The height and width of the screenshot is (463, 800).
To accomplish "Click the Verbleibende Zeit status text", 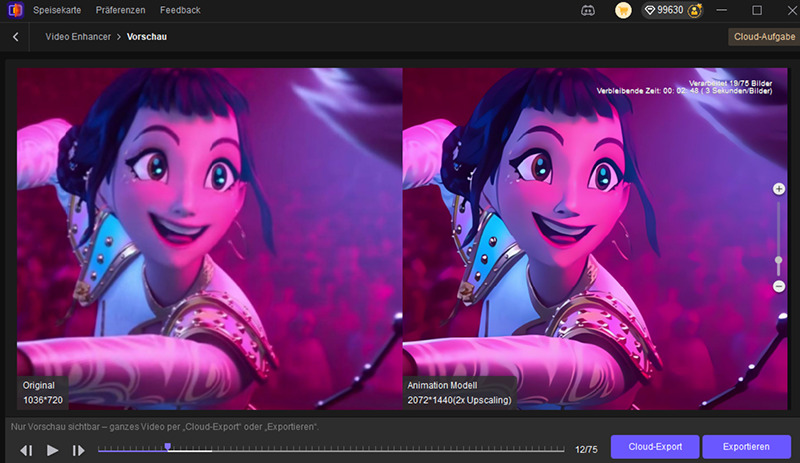I will coord(684,91).
